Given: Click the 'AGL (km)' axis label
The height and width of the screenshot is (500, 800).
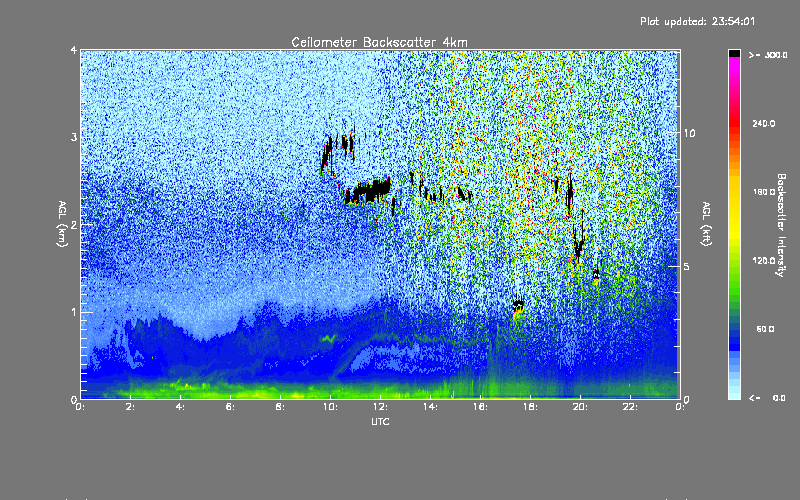Looking at the screenshot, I should (x=63, y=224).
